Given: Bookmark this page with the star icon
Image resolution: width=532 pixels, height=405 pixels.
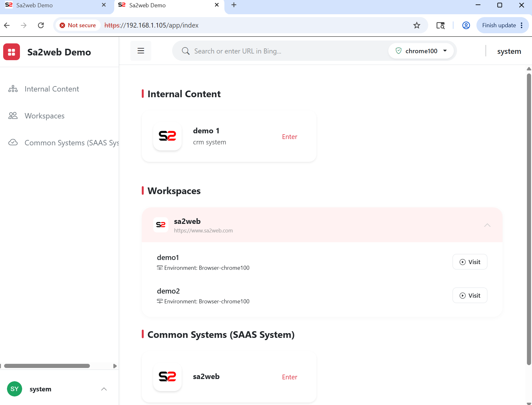Looking at the screenshot, I should click(x=417, y=25).
